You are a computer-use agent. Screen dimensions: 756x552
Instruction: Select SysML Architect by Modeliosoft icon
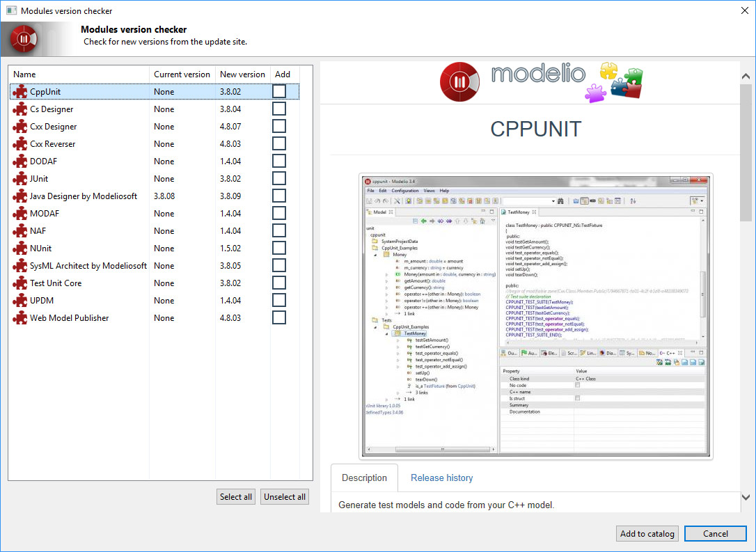pos(19,266)
